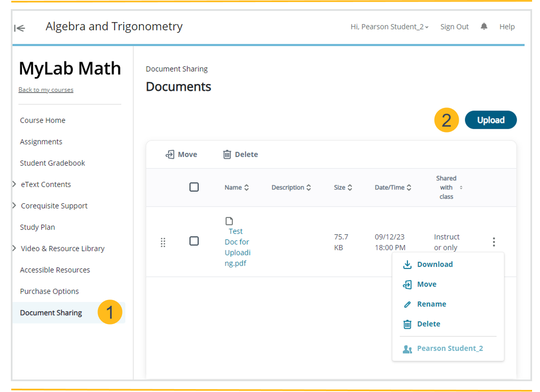Open the Hi, Pearson Student_2 account dropdown
540x392 pixels.
(x=389, y=27)
